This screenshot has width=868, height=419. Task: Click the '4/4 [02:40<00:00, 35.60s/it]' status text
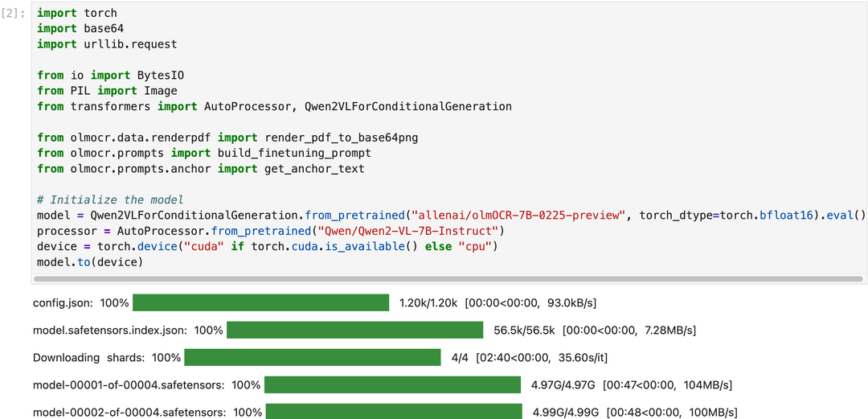point(529,358)
